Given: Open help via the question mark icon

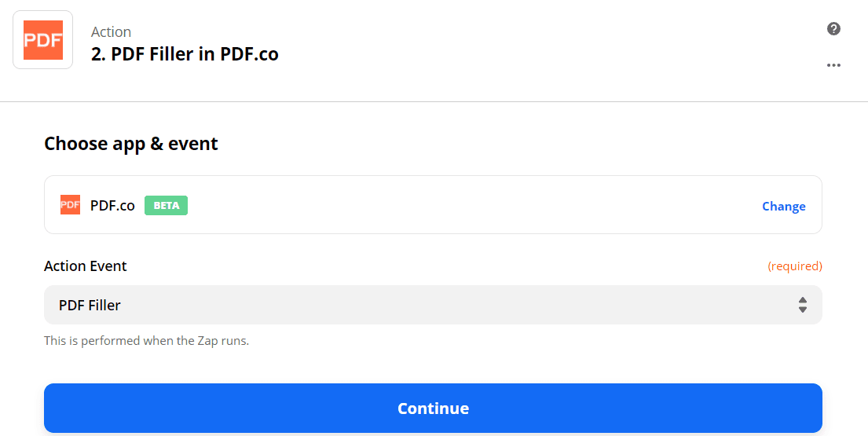Looking at the screenshot, I should pyautogui.click(x=834, y=29).
